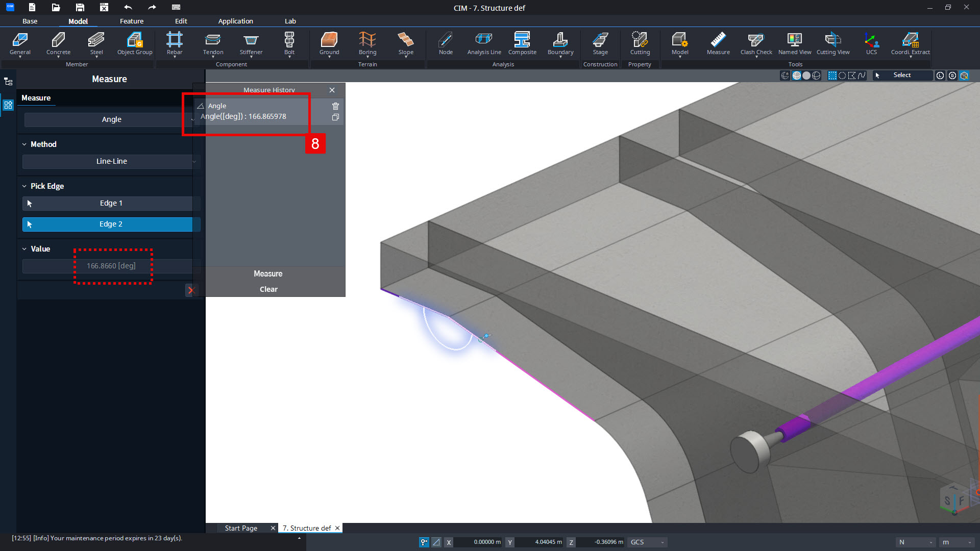Select the Boring terrain tool
The height and width of the screenshot is (551, 980).
(x=367, y=44)
